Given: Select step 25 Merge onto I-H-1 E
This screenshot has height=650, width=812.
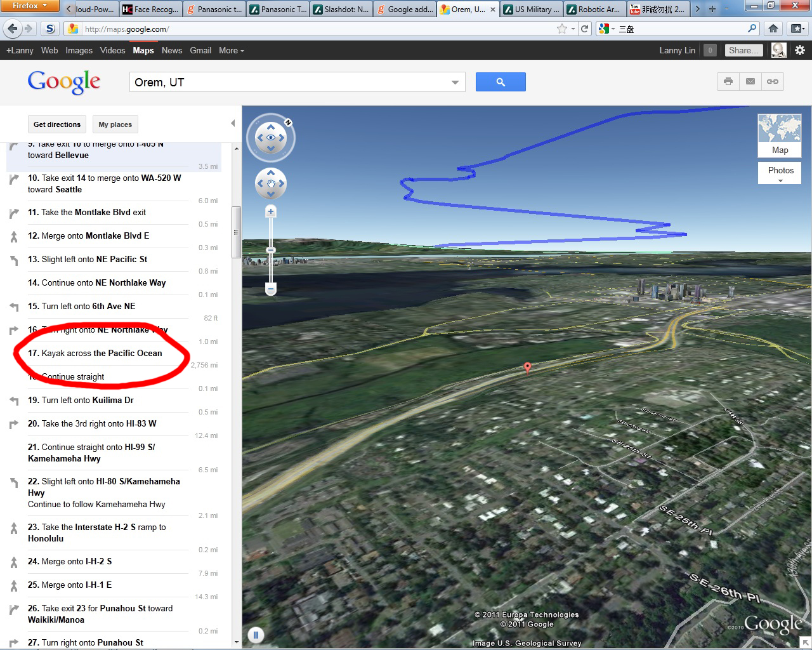Looking at the screenshot, I should point(70,585).
